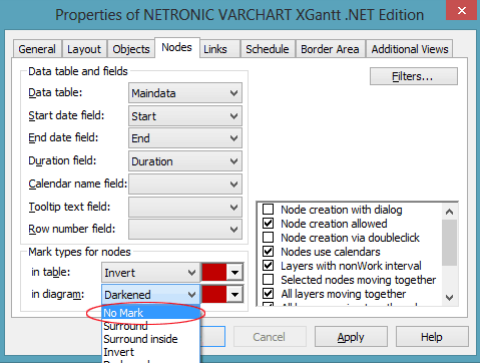Screen dimensions: 480x363
Task: Click the options list scrollbar thumb
Action: [x=449, y=243]
